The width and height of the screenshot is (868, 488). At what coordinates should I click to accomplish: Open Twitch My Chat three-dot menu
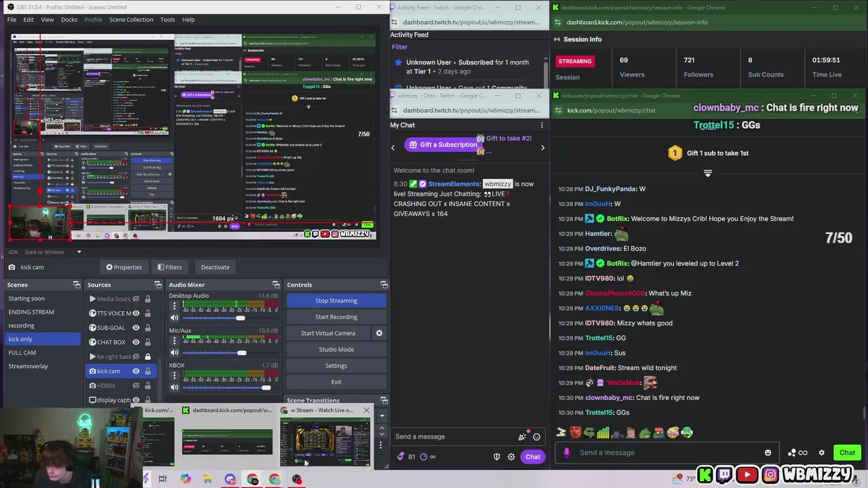tap(541, 125)
